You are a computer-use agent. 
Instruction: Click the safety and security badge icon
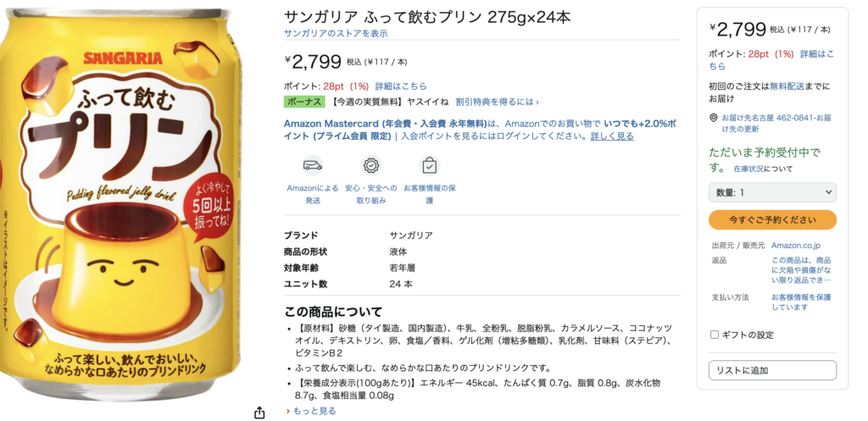coord(371,165)
